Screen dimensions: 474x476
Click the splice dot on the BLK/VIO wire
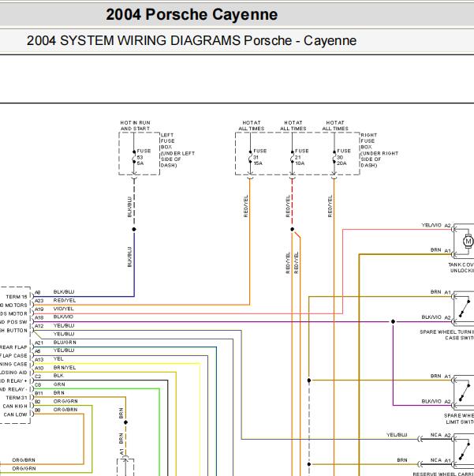tap(393, 321)
